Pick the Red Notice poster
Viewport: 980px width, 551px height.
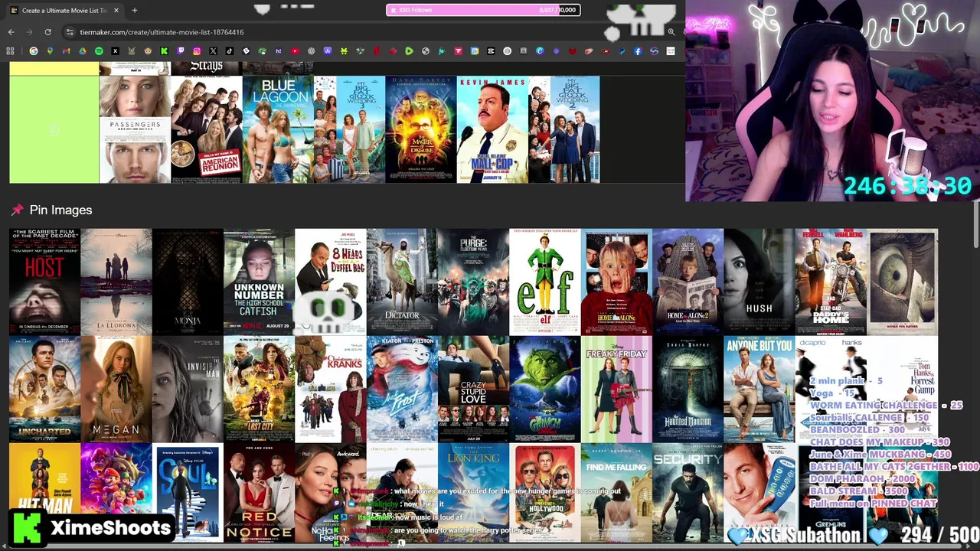(x=259, y=494)
